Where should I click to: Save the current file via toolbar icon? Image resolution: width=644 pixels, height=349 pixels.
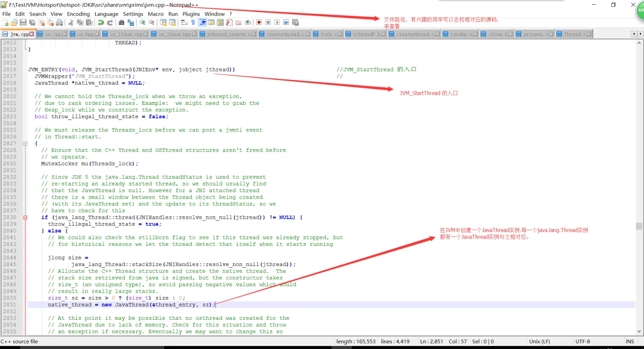[23, 22]
